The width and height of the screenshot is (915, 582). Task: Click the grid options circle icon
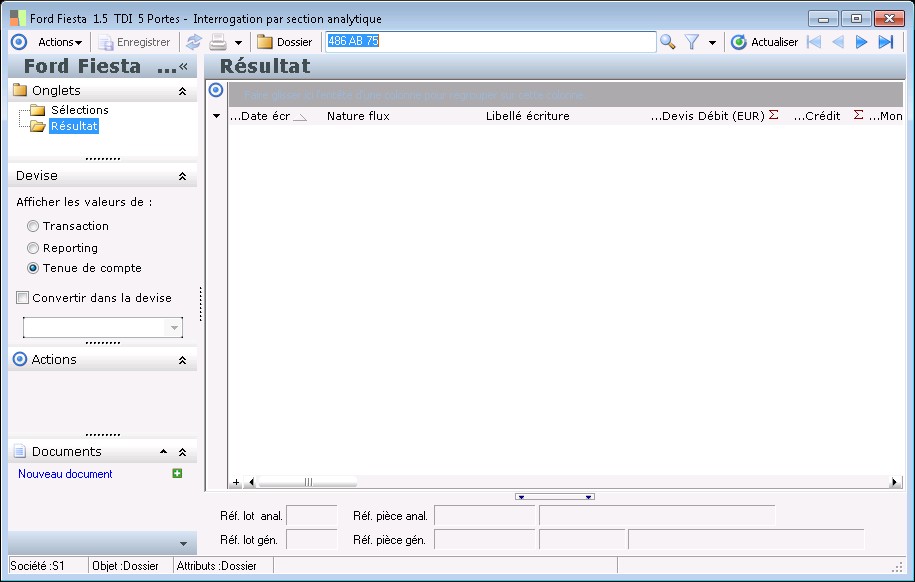tap(216, 90)
